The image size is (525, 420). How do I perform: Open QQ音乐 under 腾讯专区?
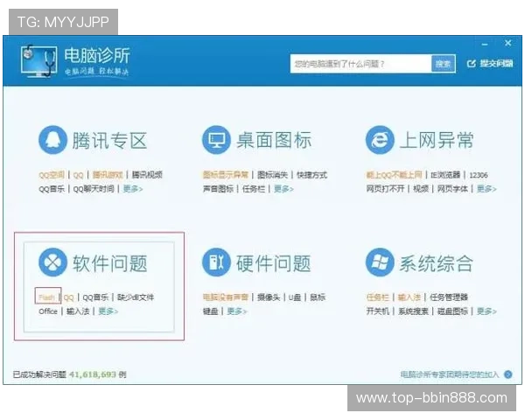[x=52, y=189]
